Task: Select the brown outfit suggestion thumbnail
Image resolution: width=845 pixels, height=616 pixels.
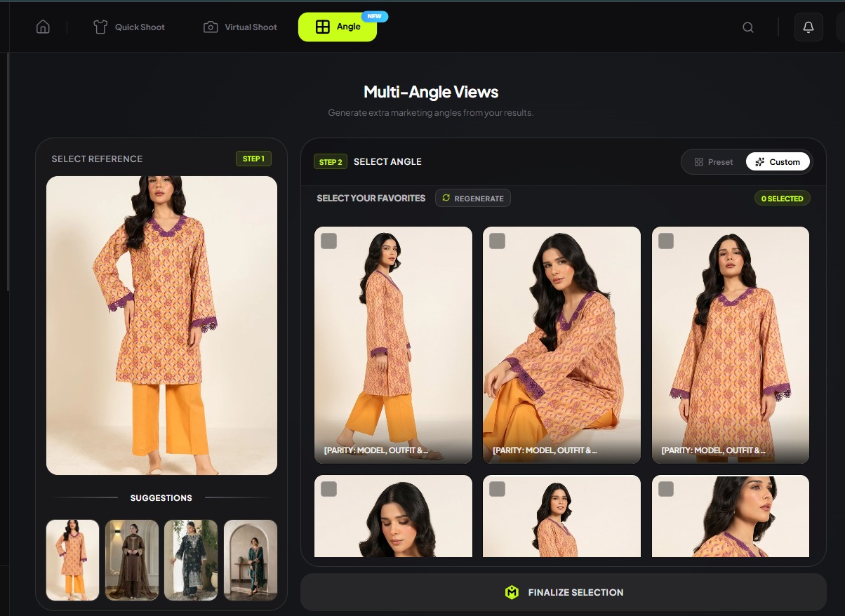Action: click(131, 560)
